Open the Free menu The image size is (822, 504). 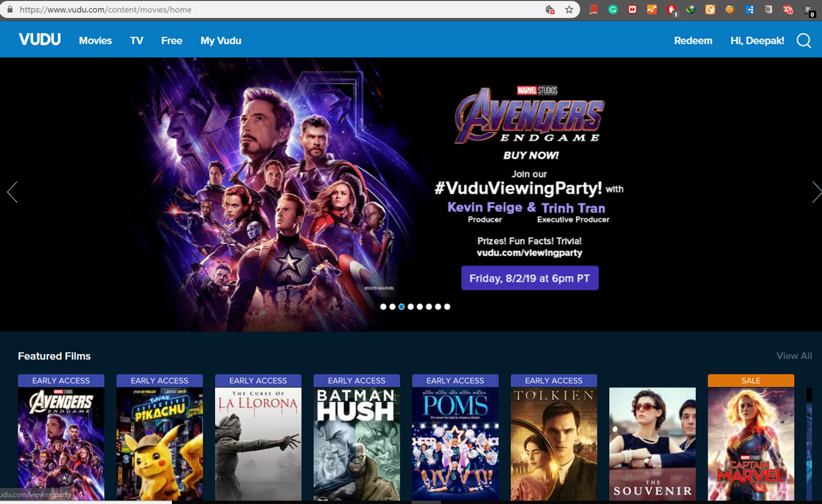172,40
